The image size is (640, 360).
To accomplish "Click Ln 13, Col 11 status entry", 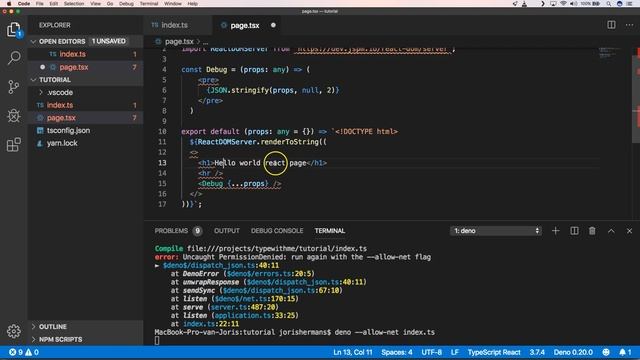I will pyautogui.click(x=353, y=352).
